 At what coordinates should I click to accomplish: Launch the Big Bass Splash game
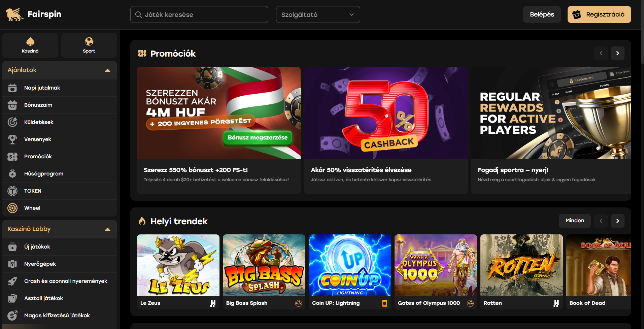[264, 265]
